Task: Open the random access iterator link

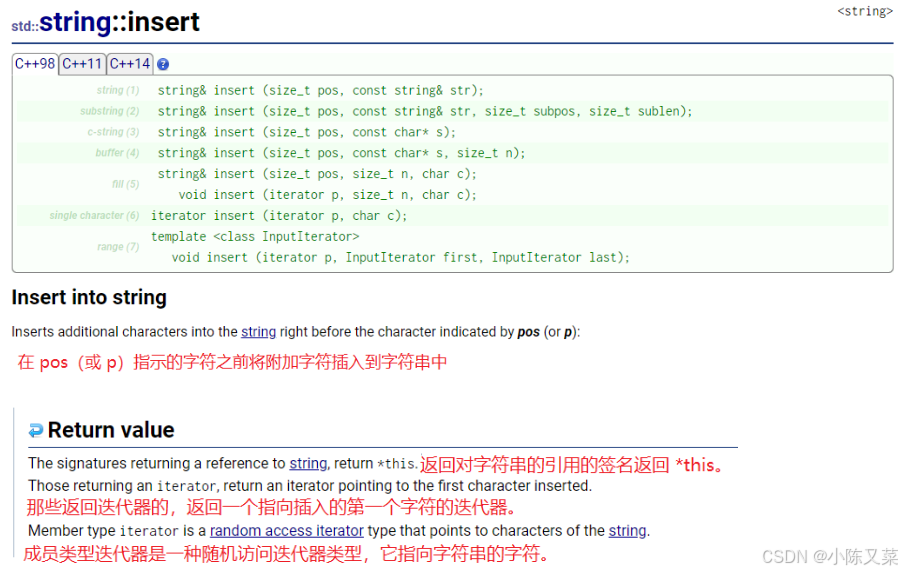Action: coord(286,531)
